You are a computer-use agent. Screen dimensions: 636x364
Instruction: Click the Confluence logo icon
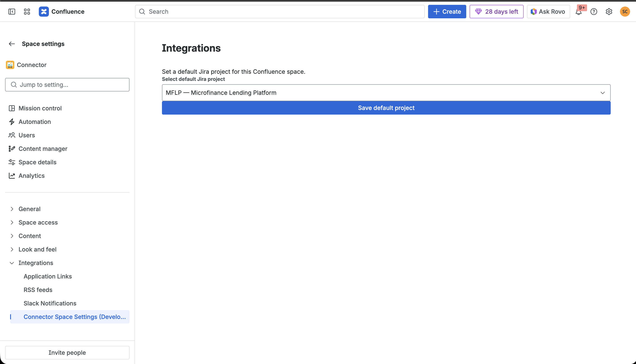pyautogui.click(x=44, y=12)
